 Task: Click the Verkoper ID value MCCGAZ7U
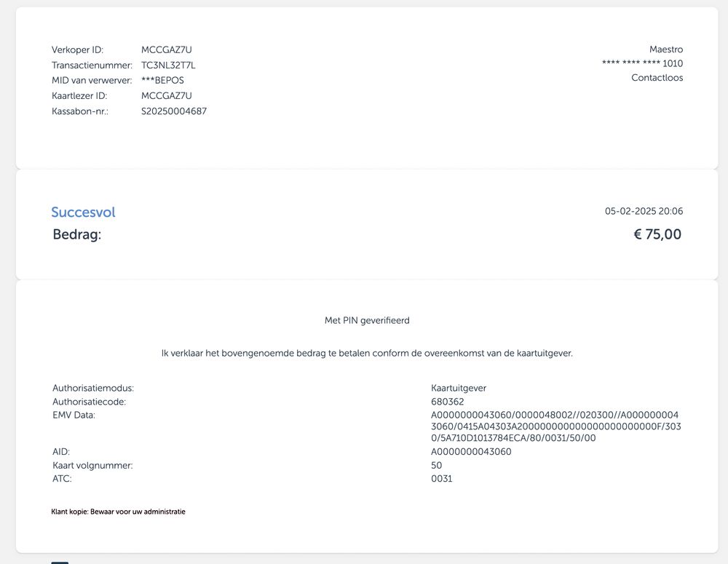[x=167, y=50]
